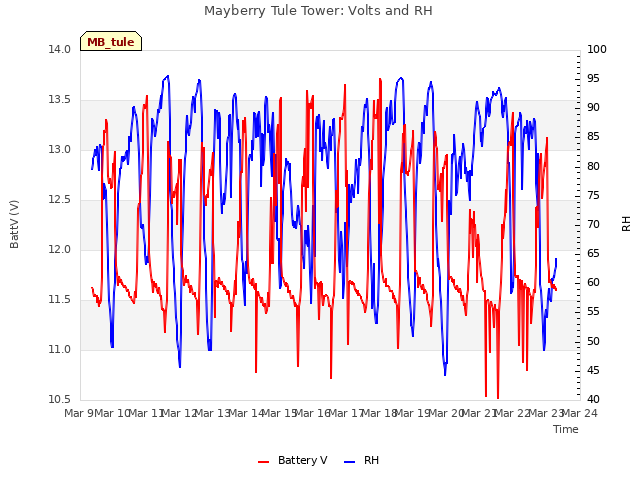Click the Mar 16 date tick label
This screenshot has height=480, width=640.
pos(313,413)
